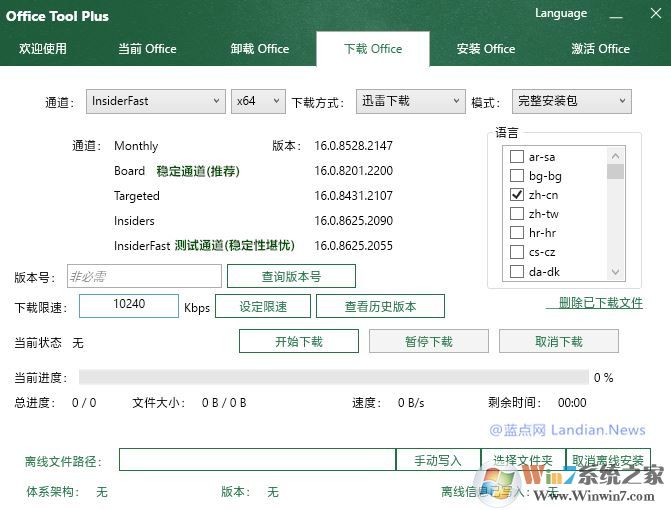Select version number 16.0.8625.2055
The image size is (671, 510).
pos(353,246)
